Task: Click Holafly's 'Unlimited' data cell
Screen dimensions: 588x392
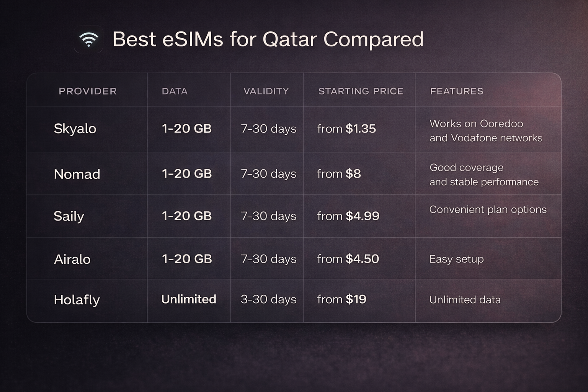Action: (189, 299)
